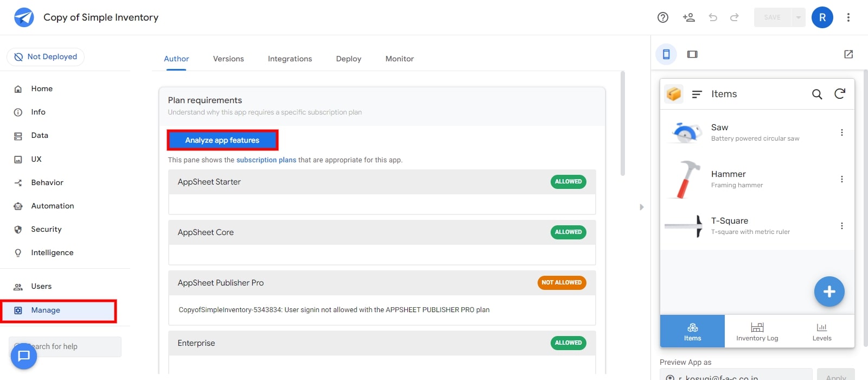The height and width of the screenshot is (380, 868).
Task: Open the three-dot menu for Saw
Action: pyautogui.click(x=841, y=132)
